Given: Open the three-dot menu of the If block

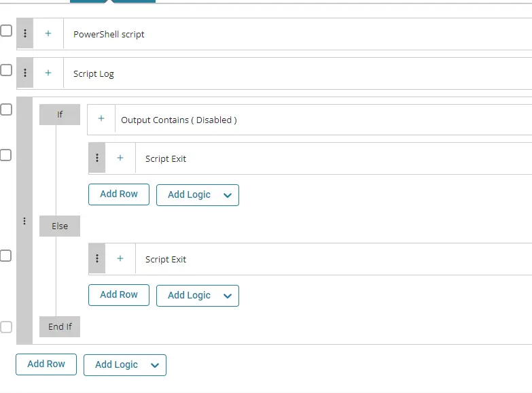Looking at the screenshot, I should [x=24, y=221].
